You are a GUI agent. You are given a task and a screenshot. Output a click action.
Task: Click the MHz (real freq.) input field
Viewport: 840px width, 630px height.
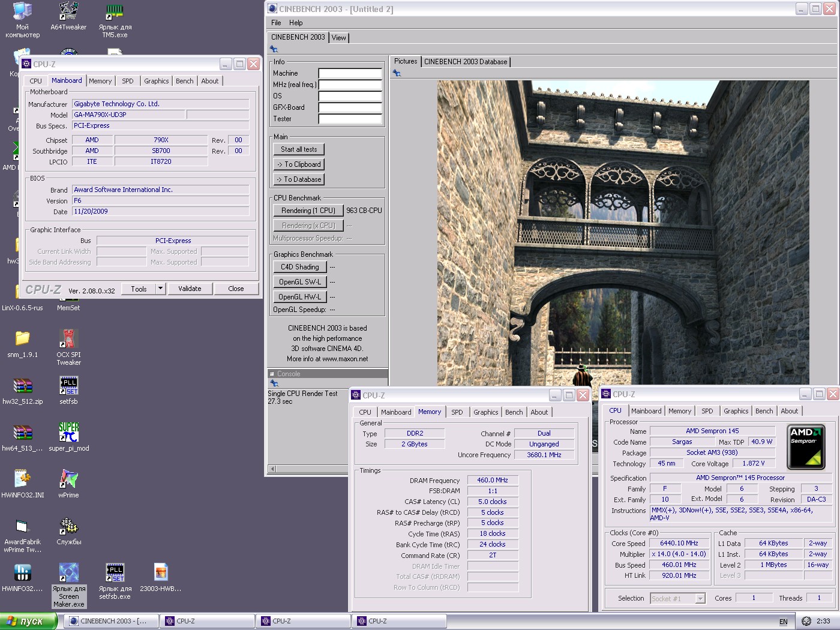(350, 85)
